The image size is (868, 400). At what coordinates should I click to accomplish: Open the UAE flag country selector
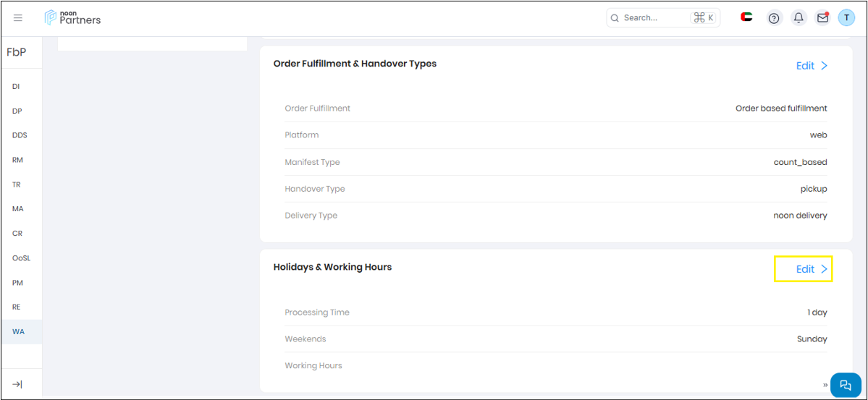[x=746, y=17]
